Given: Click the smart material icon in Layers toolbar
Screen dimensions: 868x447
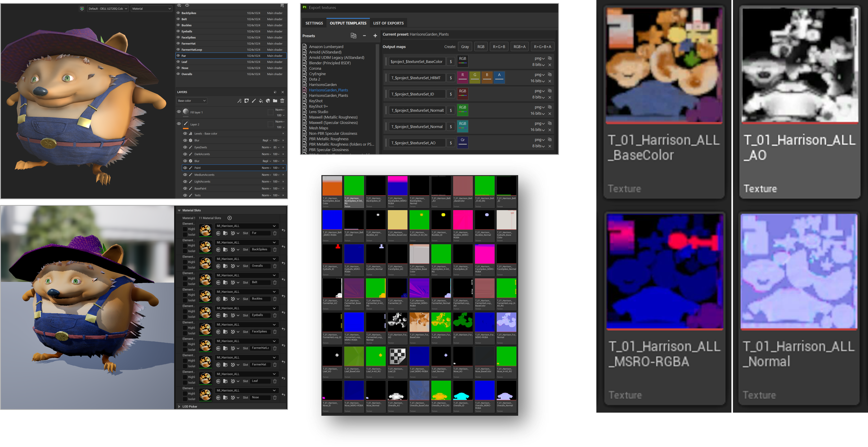Looking at the screenshot, I should click(268, 101).
